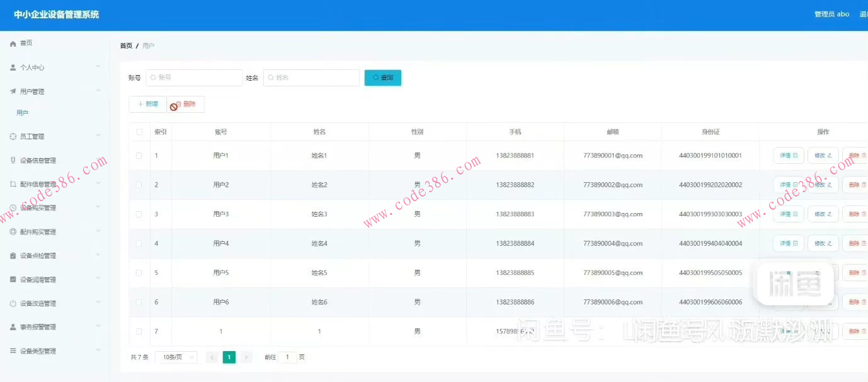Click 删除 for 用户6 row

pyautogui.click(x=857, y=303)
